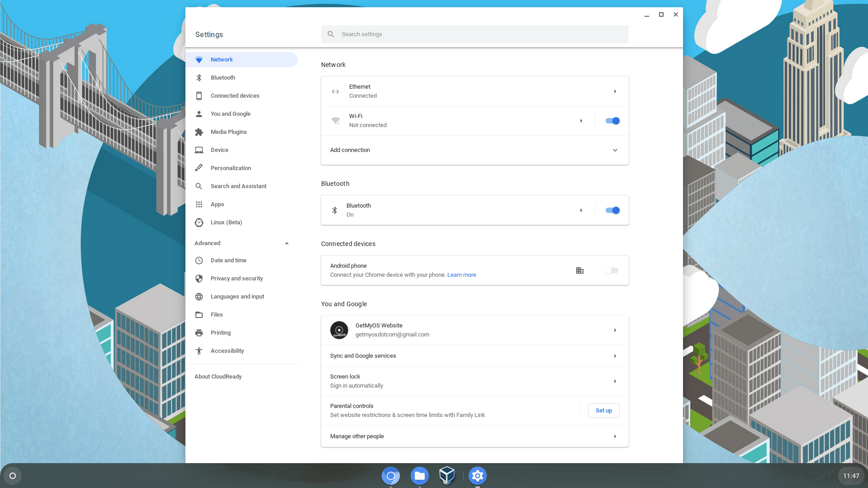Viewport: 868px width, 488px height.
Task: Click the Device laptop icon
Action: (199, 150)
